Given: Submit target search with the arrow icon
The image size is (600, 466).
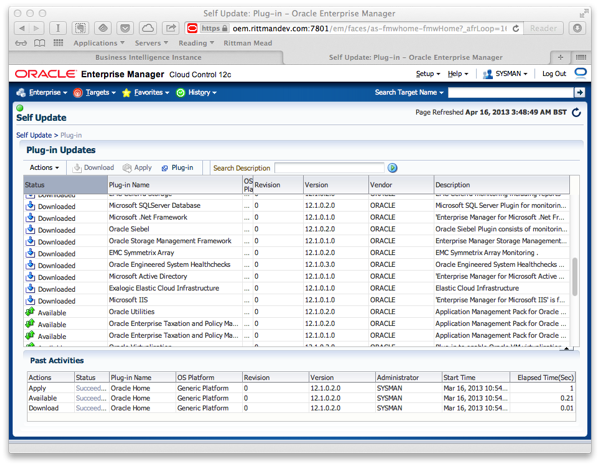Looking at the screenshot, I should pyautogui.click(x=579, y=92).
